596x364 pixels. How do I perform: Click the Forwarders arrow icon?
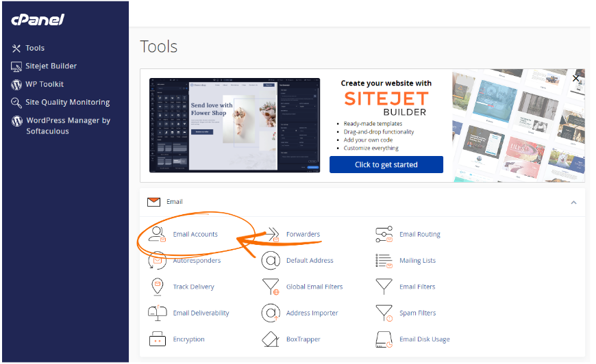[271, 234]
